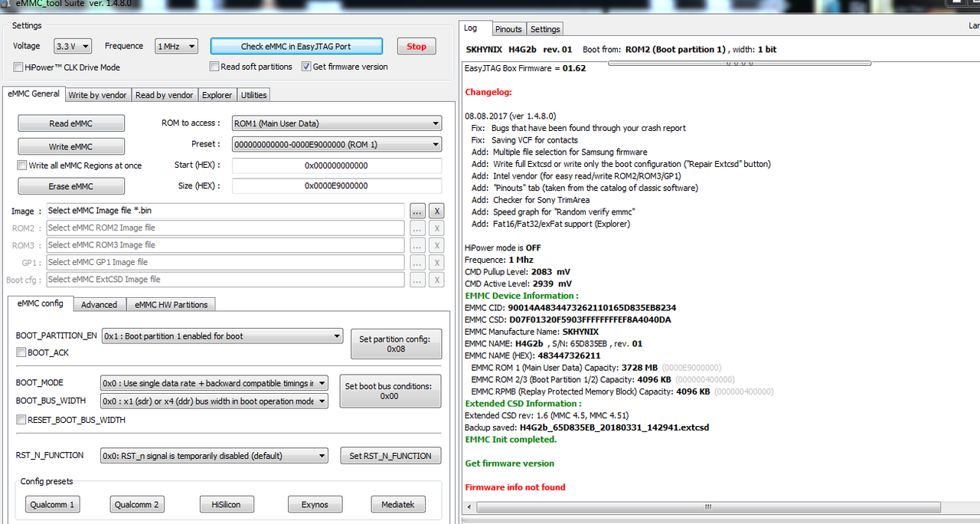Clear the ROM3 image field
The height and width of the screenshot is (524, 980).
pos(436,245)
